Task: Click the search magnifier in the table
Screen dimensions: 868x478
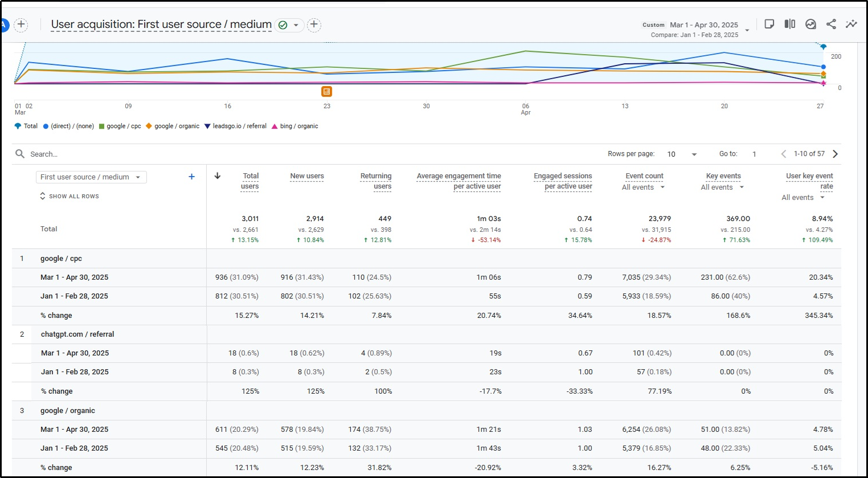Action: point(19,153)
